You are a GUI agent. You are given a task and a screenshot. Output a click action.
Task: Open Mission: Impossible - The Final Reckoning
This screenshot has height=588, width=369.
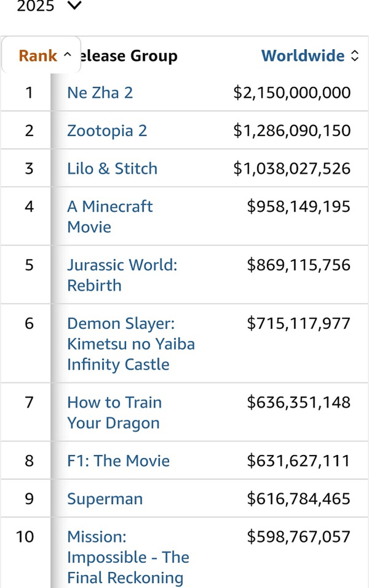[128, 557]
